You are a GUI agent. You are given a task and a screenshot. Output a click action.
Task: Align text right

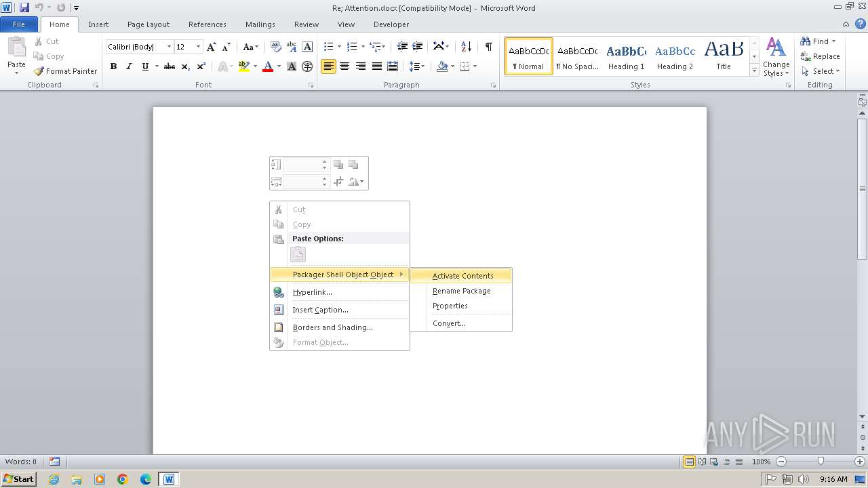click(361, 66)
